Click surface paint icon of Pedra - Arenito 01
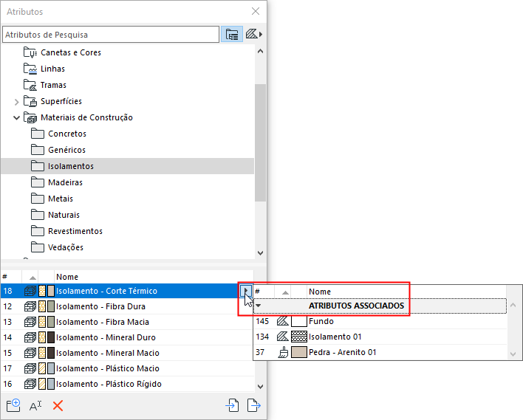Screen dimensions: 523x420 pyautogui.click(x=283, y=352)
